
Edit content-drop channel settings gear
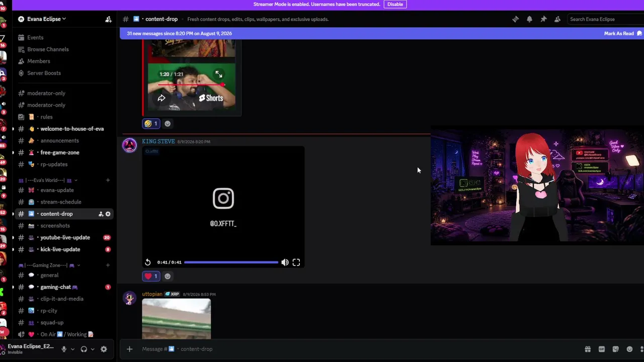(x=108, y=214)
